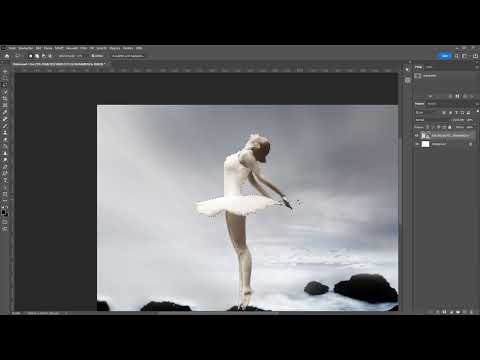Image resolution: width=480 pixels, height=360 pixels.
Task: Open the Filter menu
Action: click(83, 48)
